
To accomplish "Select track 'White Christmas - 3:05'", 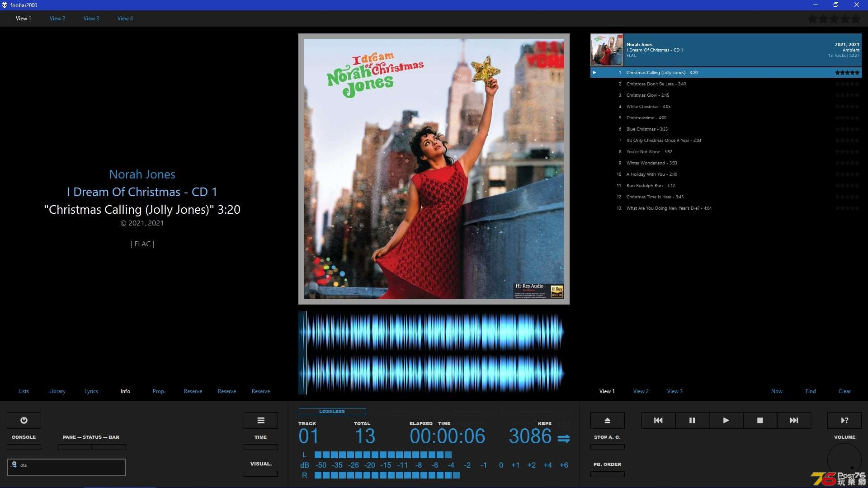I will point(726,106).
